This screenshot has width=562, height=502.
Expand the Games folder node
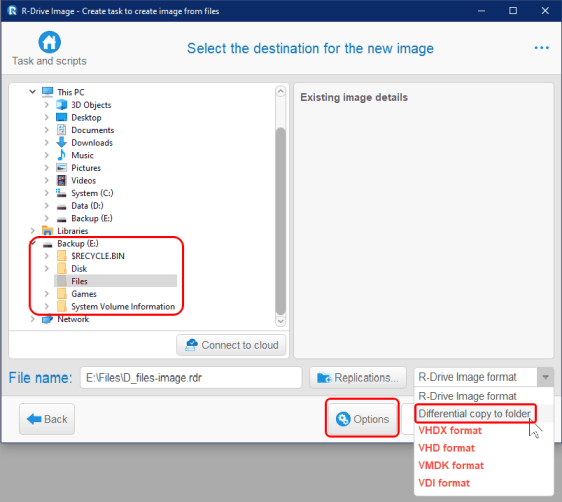click(46, 294)
